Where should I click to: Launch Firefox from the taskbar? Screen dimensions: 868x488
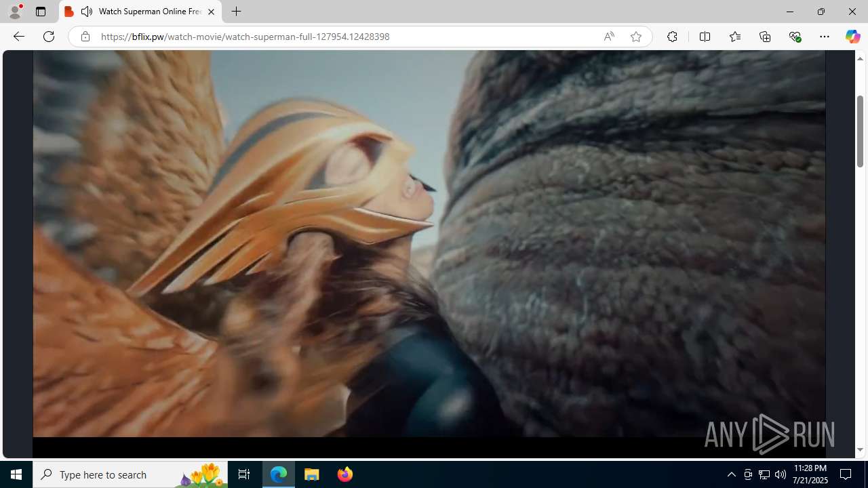[x=344, y=474]
